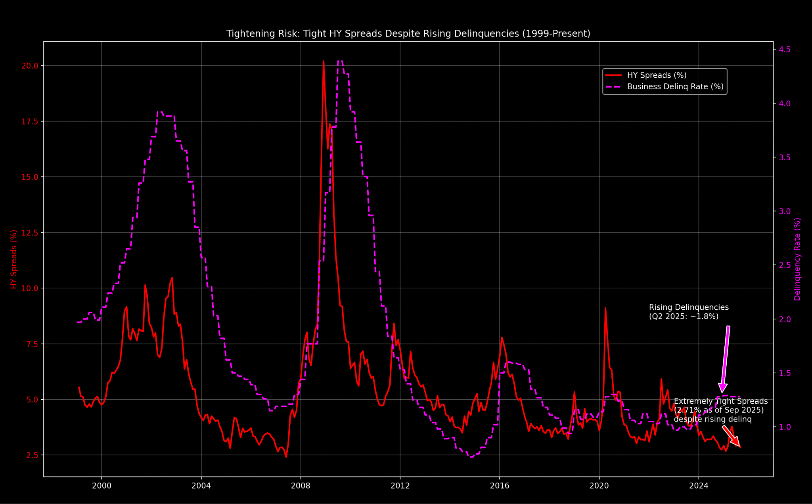Click the right Delinquency Rate (%) axis label
Viewport: 812px width, 504px height.
point(797,259)
